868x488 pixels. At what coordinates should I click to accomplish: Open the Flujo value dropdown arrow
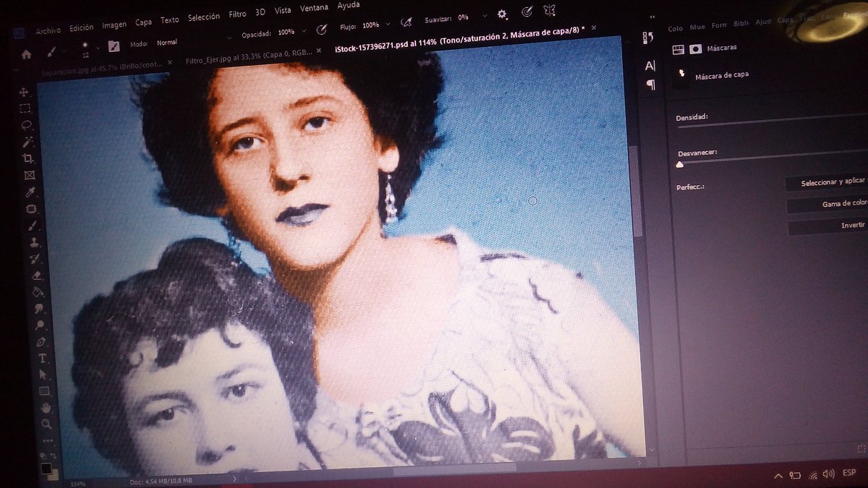[387, 25]
